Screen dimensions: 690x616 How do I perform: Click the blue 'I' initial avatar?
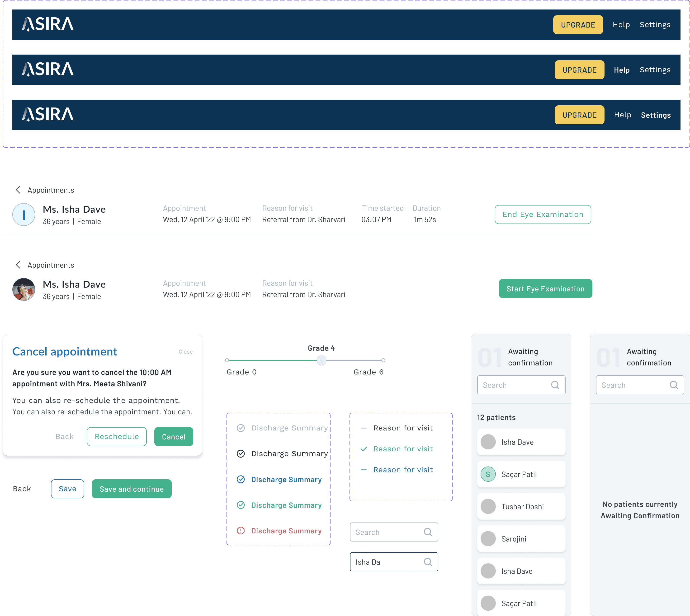24,215
